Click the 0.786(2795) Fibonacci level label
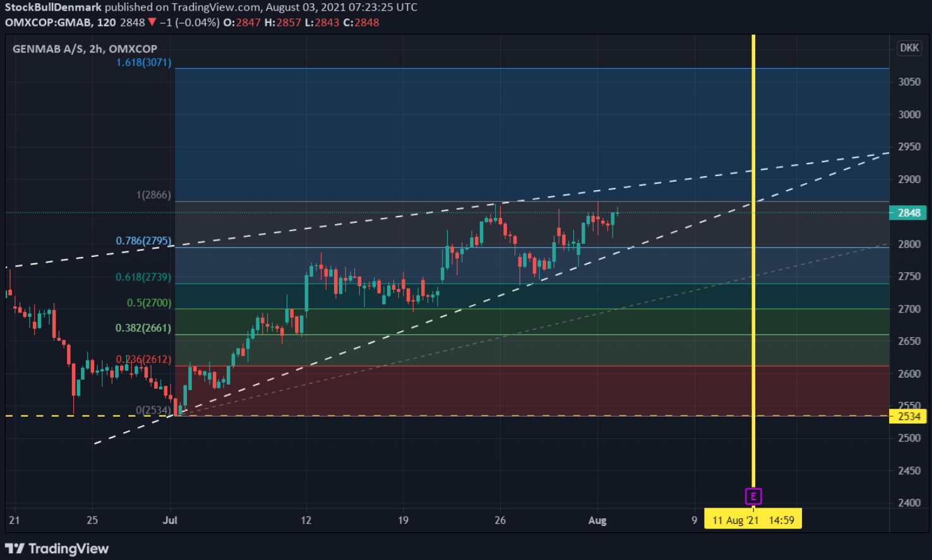The width and height of the screenshot is (932, 560). [143, 241]
